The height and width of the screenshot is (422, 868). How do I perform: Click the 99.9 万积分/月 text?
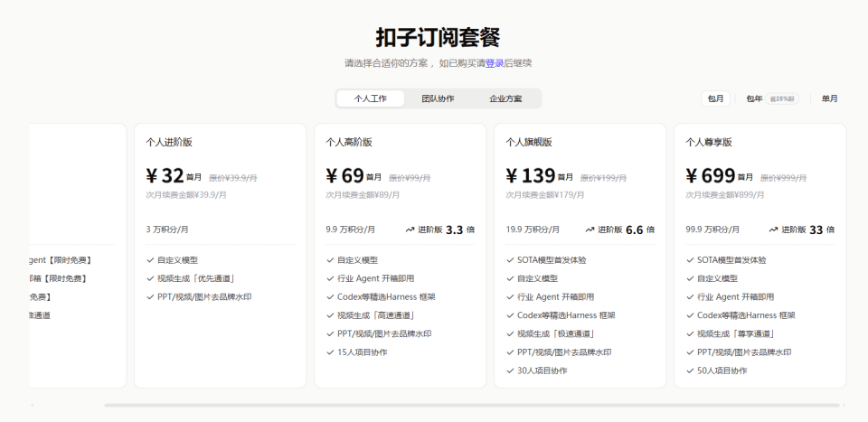tap(712, 230)
